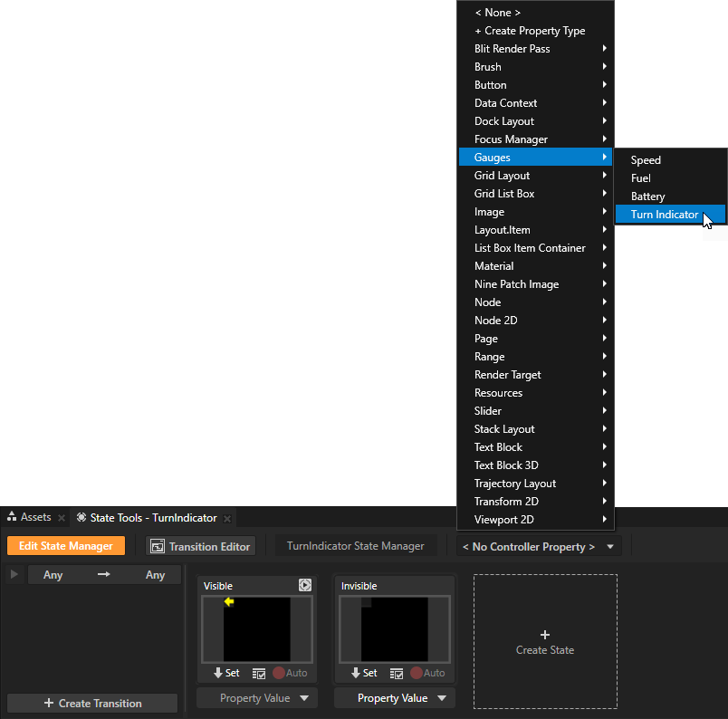Select Turn Indicator from Gauges submenu
The height and width of the screenshot is (719, 728).
pos(665,215)
